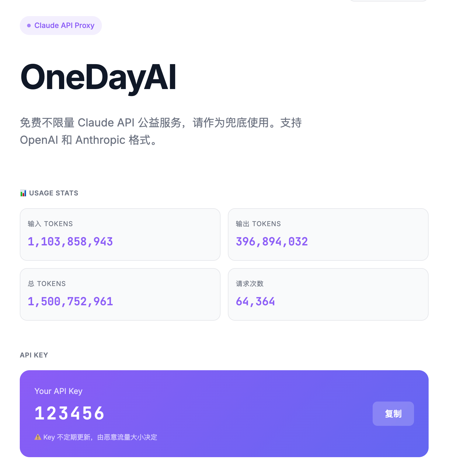449x476 pixels.
Task: Click the OneDayAI main heading
Action: (98, 78)
